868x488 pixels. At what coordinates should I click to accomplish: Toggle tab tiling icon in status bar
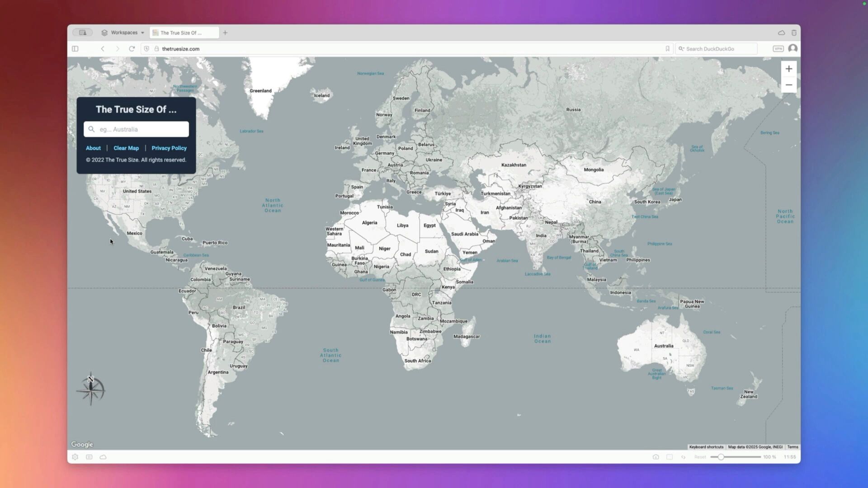click(x=670, y=457)
